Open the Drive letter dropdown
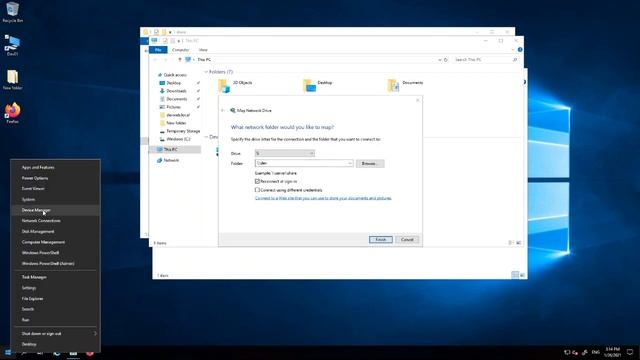The height and width of the screenshot is (360, 640). pyautogui.click(x=284, y=153)
